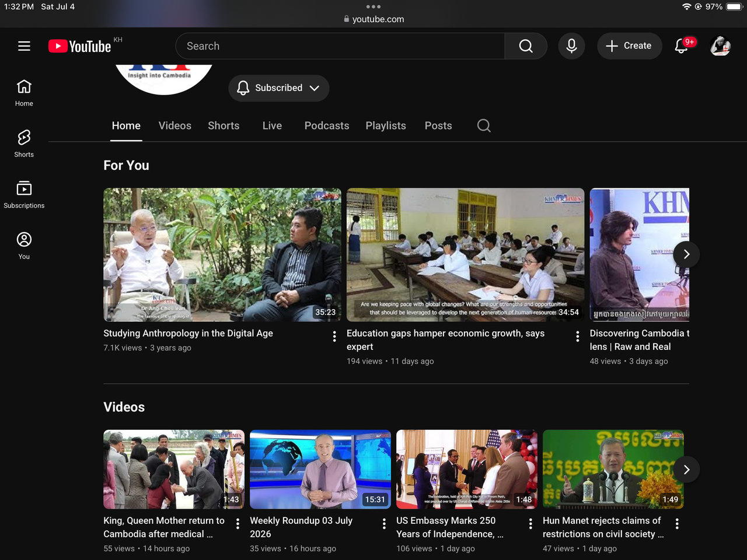
Task: Select the channel Home tab
Action: click(126, 125)
